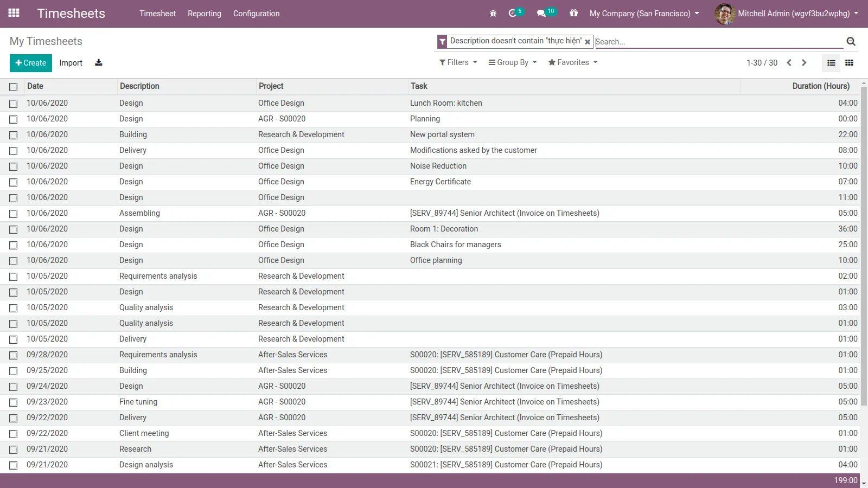Toggle the select-all header checkbox

pyautogui.click(x=14, y=87)
